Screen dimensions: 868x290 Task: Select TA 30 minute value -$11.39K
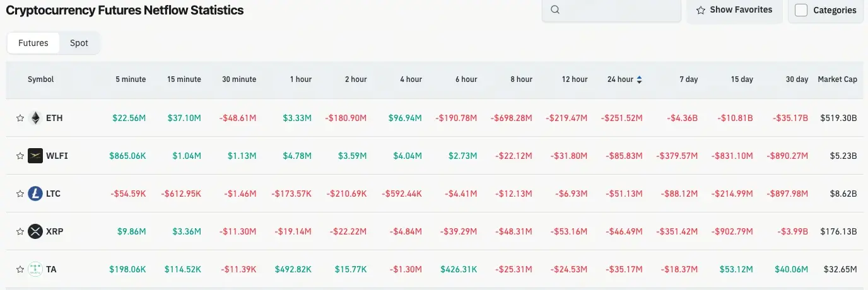pos(238,269)
